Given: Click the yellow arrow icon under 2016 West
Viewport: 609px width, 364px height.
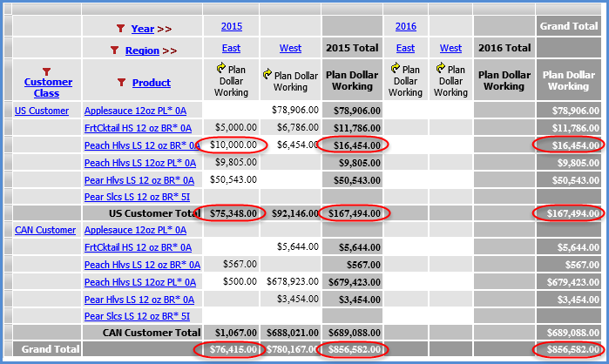Looking at the screenshot, I should 441,67.
